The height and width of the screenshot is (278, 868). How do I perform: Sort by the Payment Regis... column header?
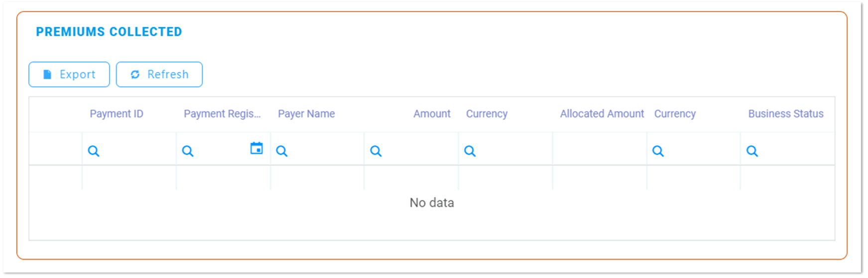(222, 114)
